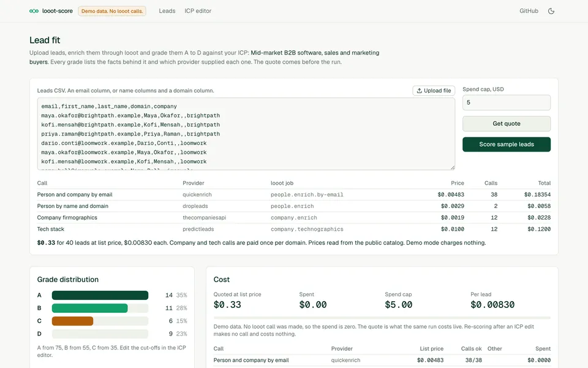
Task: Click the 14 count for grade A
Action: click(x=169, y=295)
